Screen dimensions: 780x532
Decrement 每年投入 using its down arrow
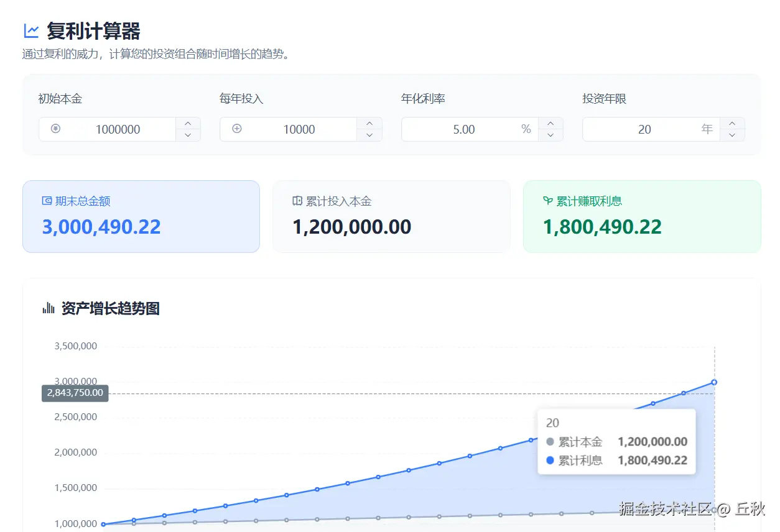[x=369, y=135]
